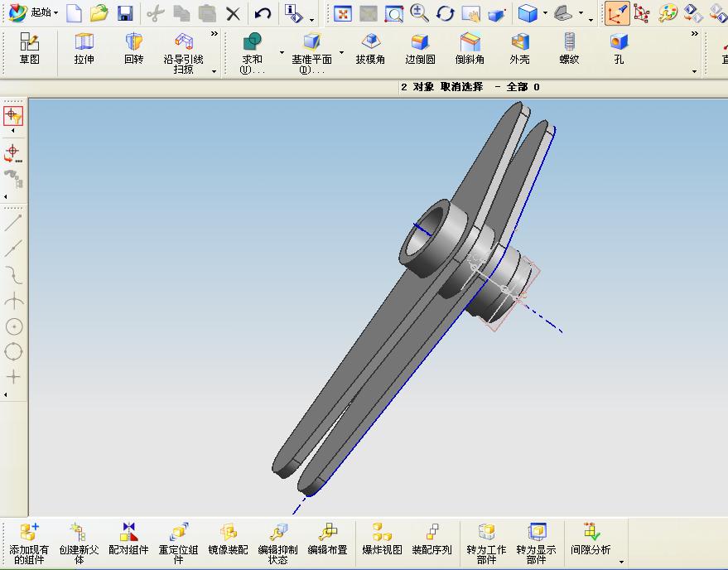Click 编辑抑制状态 edit suppression state
The width and height of the screenshot is (728, 570).
pos(277,543)
